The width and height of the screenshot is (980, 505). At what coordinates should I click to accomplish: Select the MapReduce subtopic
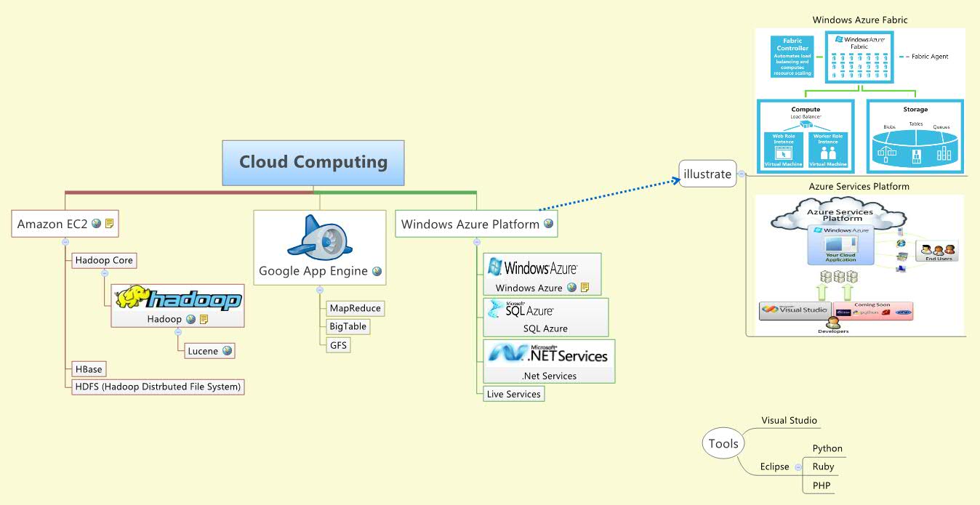tap(355, 308)
